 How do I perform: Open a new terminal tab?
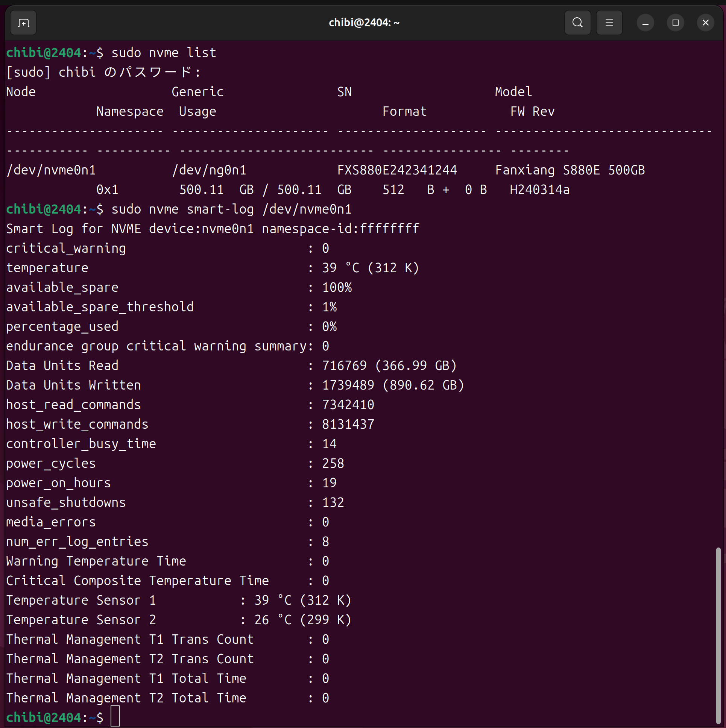23,23
